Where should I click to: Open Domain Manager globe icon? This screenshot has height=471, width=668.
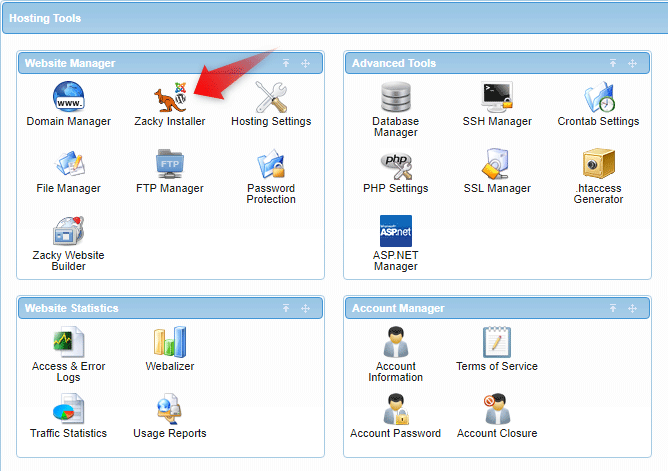[x=69, y=98]
